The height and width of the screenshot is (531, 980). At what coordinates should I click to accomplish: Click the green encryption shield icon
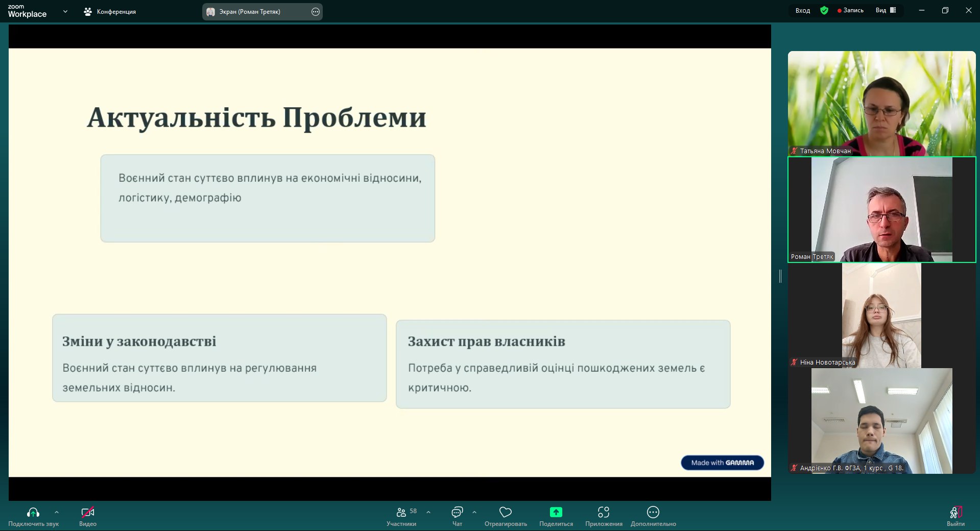(x=824, y=10)
